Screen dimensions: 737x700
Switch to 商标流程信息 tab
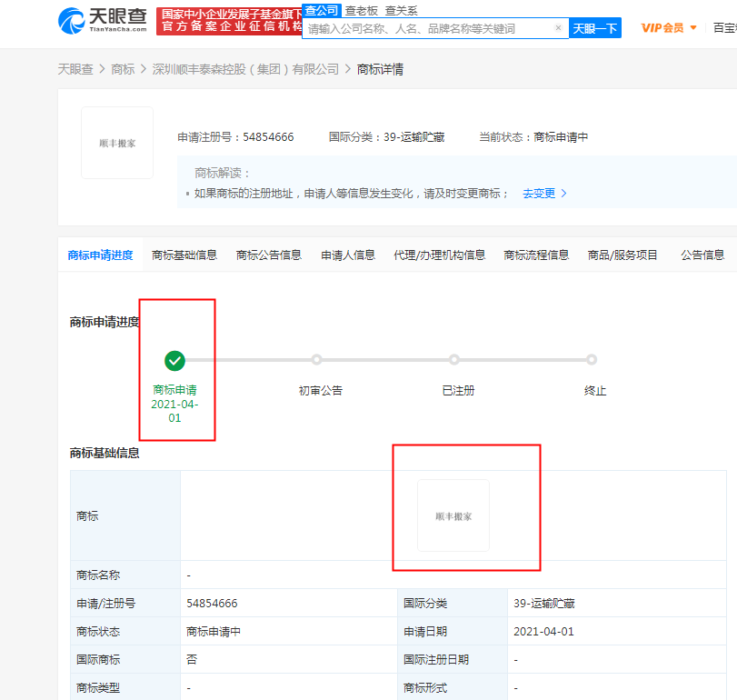[x=536, y=255]
